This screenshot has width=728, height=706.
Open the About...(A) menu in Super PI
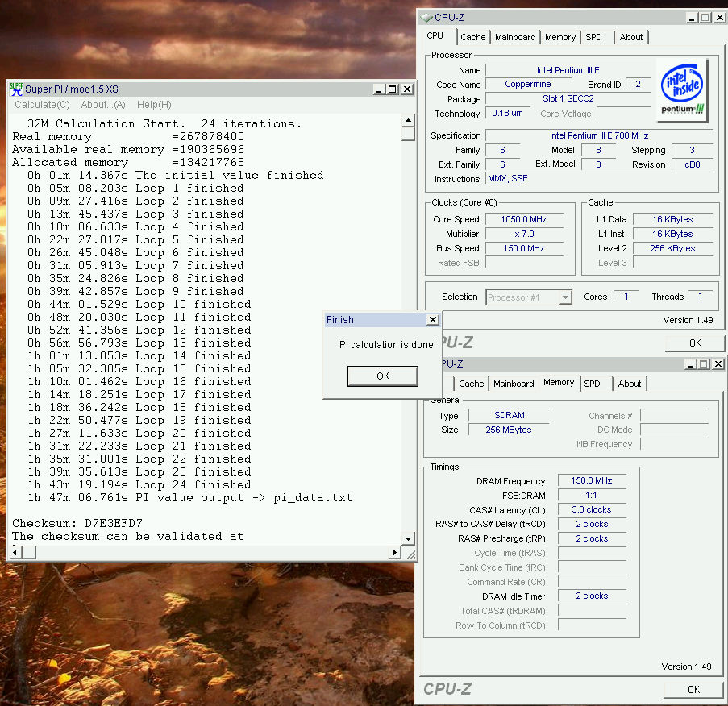point(103,105)
